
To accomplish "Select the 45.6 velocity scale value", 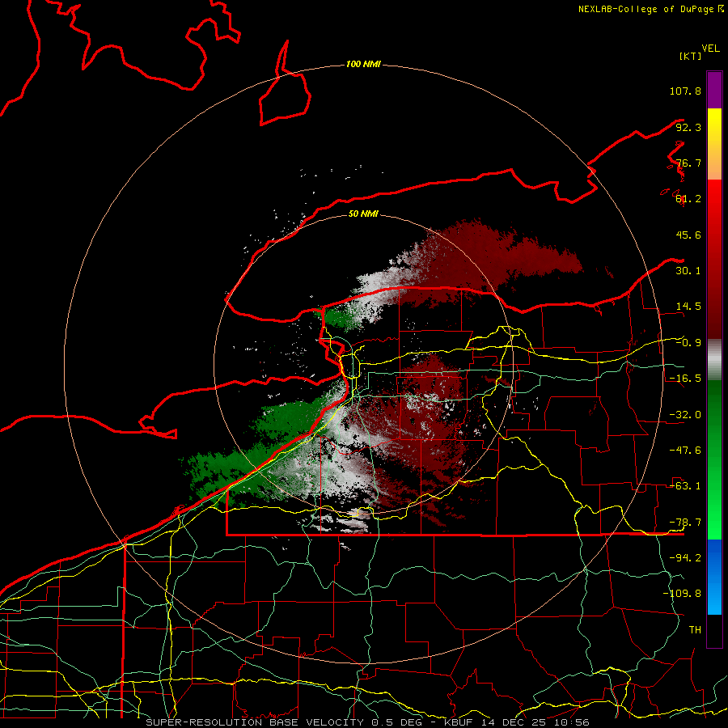I will 688,235.
